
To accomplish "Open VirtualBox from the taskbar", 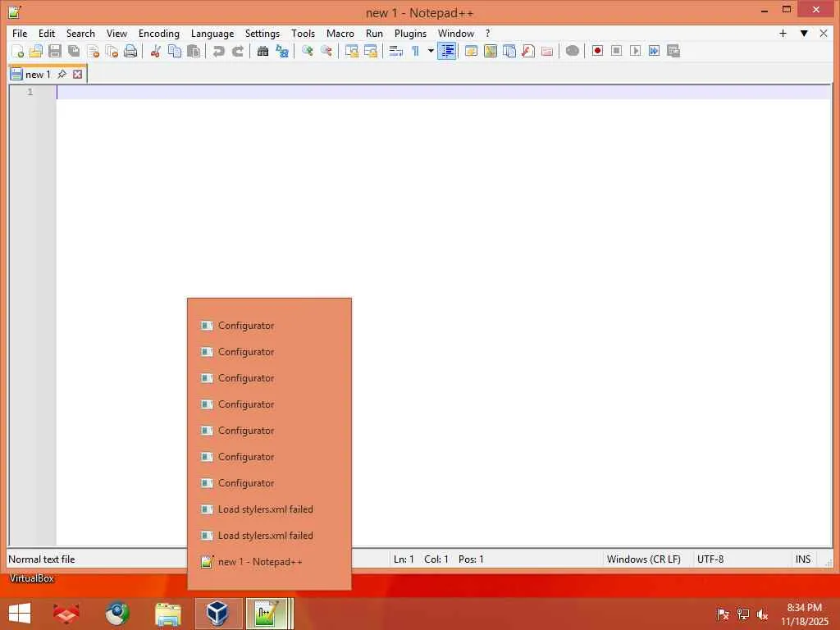I will pos(218,614).
